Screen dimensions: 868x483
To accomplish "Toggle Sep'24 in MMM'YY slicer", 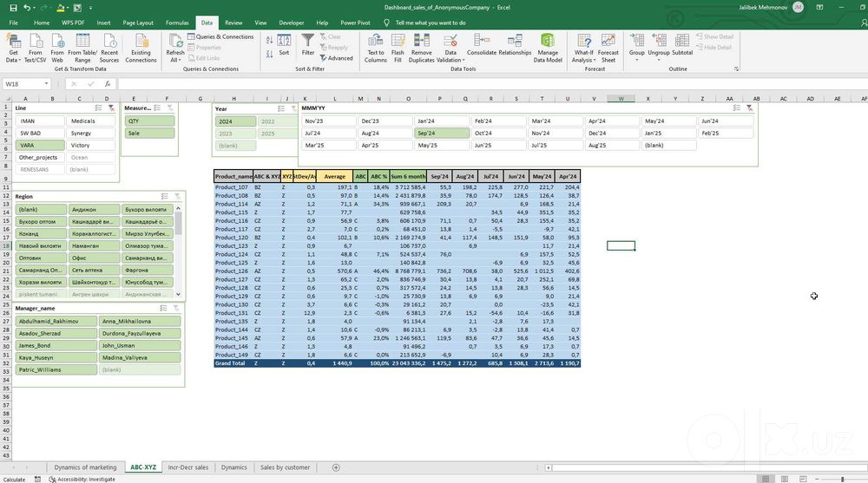I will (x=442, y=133).
